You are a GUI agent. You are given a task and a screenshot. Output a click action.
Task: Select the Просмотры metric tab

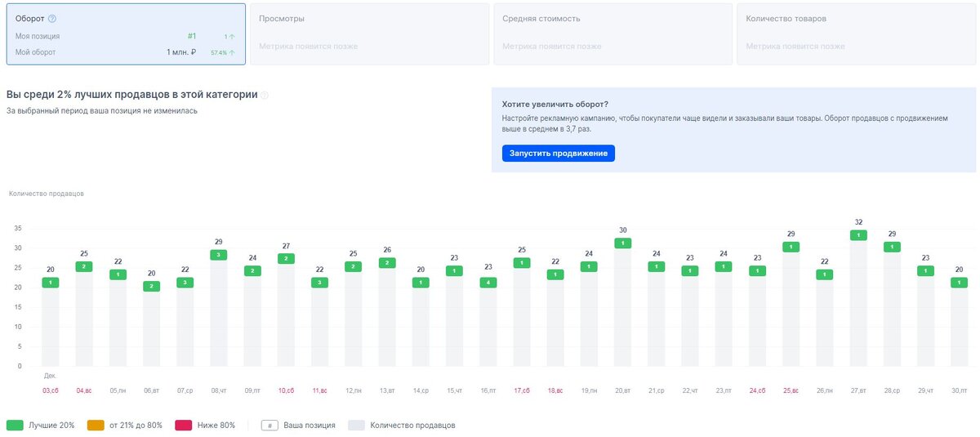tap(371, 34)
